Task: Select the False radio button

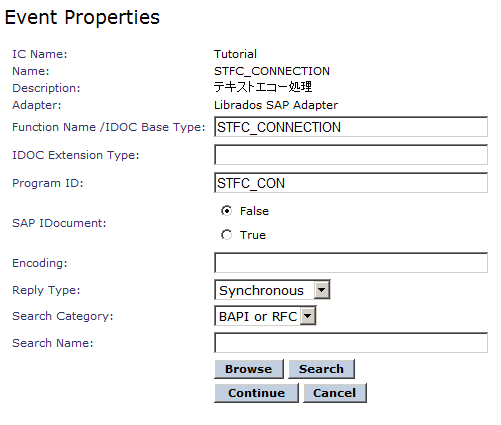Action: [x=226, y=211]
